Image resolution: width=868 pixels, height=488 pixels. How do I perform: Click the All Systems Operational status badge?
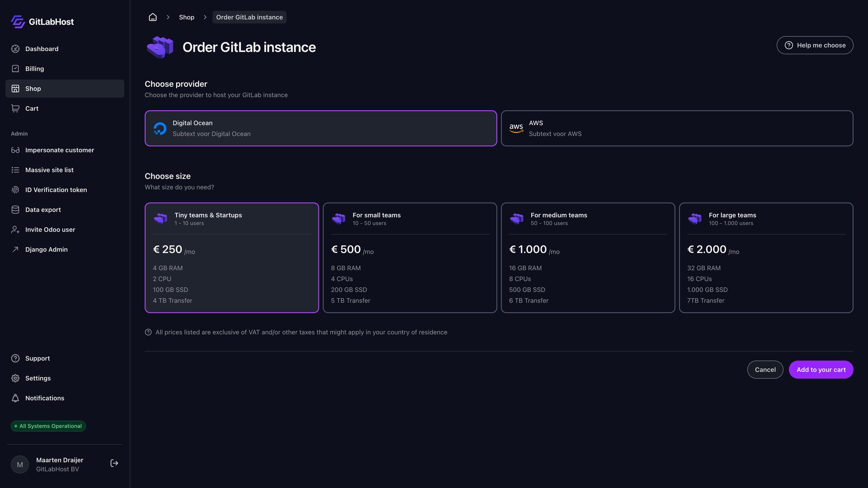(x=48, y=426)
